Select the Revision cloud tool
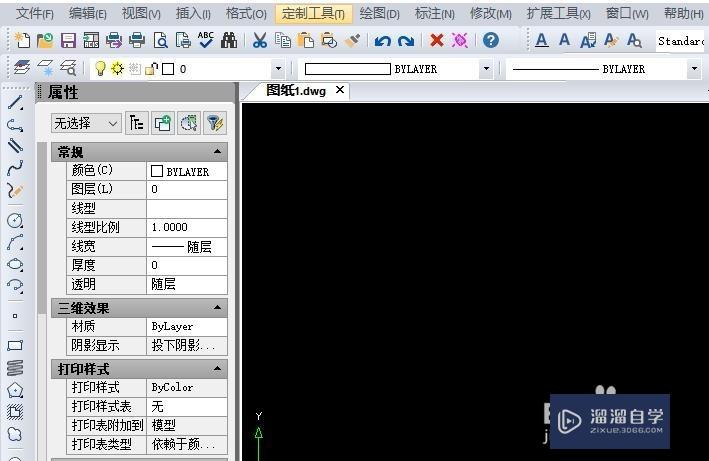Image resolution: width=709 pixels, height=461 pixels. 15,433
